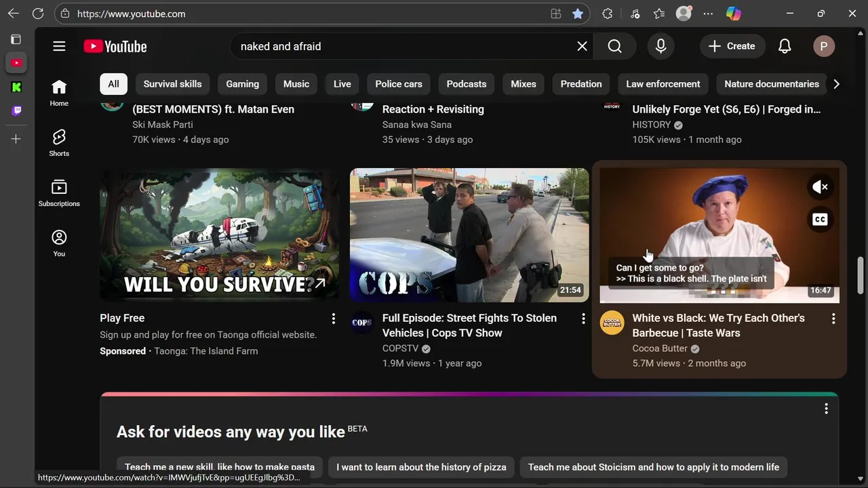This screenshot has width=868, height=488.
Task: Select the Live filter chip
Action: coord(342,84)
